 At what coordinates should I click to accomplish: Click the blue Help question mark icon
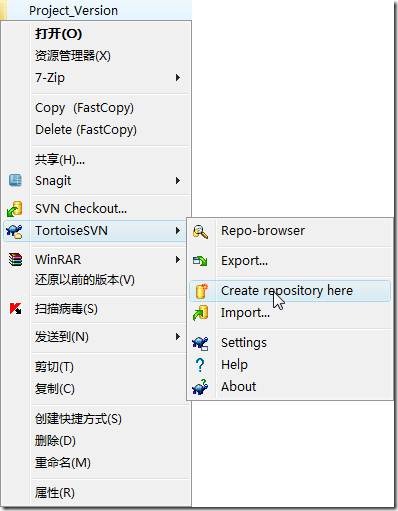200,365
